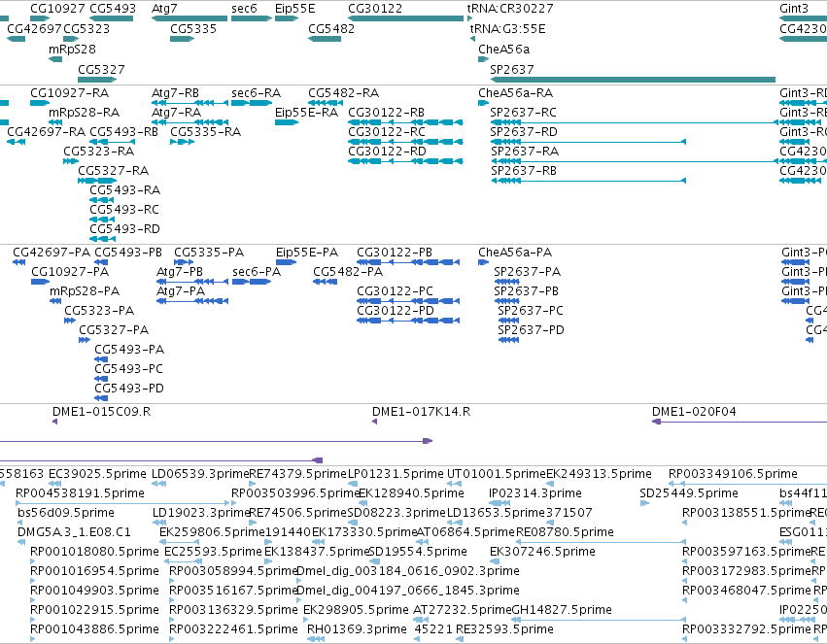Click the CG30122-PB protein
Screen dimensions: 827x644
(x=408, y=262)
